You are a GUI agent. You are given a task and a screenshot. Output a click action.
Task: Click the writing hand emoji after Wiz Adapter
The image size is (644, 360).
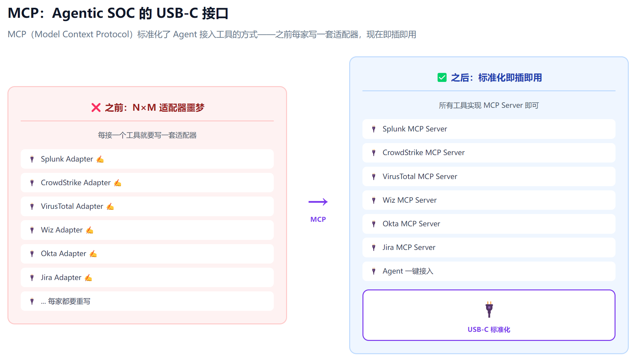[90, 230]
